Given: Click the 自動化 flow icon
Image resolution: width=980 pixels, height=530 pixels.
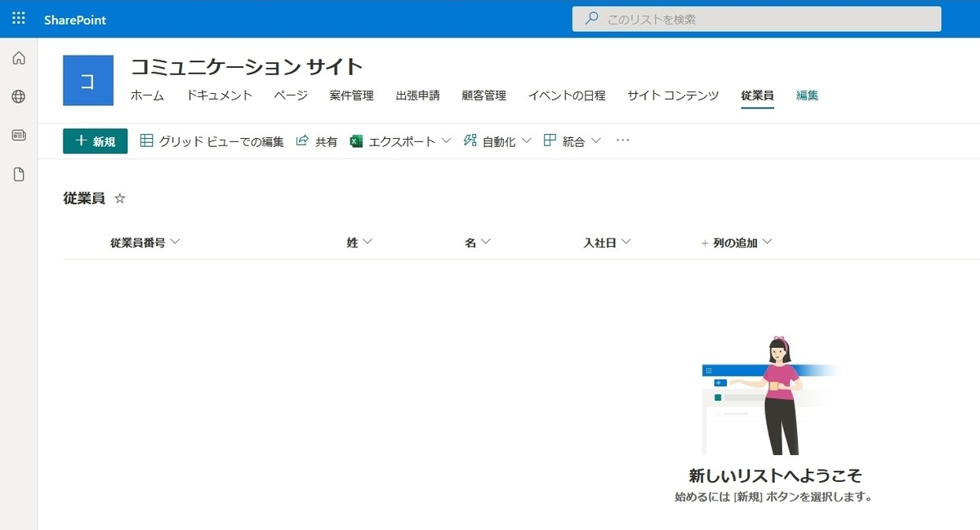Looking at the screenshot, I should (469, 140).
